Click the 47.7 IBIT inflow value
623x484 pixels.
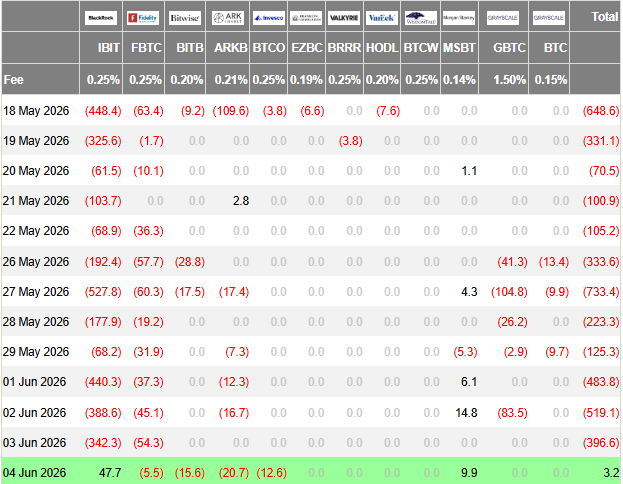coord(110,472)
